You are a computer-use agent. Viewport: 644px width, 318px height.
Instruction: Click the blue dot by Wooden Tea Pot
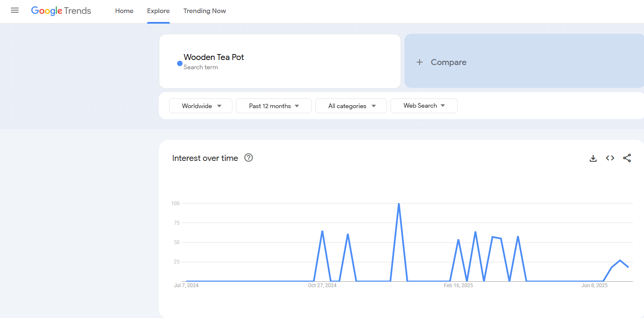pyautogui.click(x=180, y=63)
